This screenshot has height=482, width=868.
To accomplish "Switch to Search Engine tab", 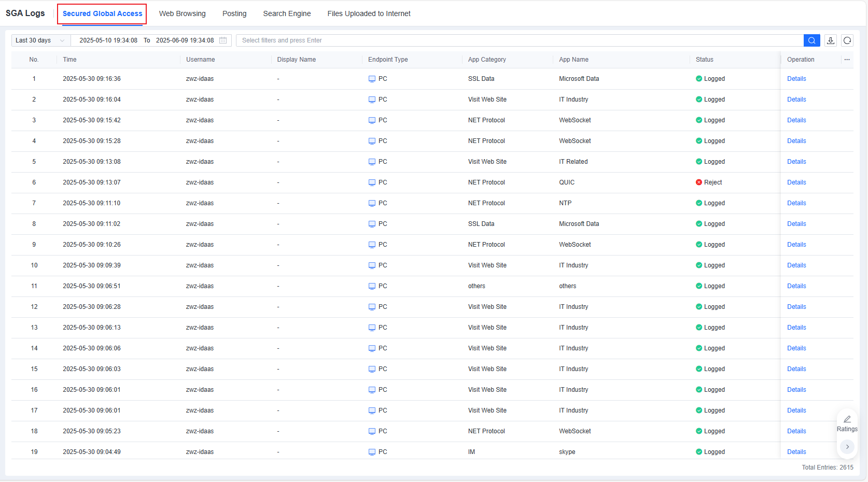I will pos(287,13).
